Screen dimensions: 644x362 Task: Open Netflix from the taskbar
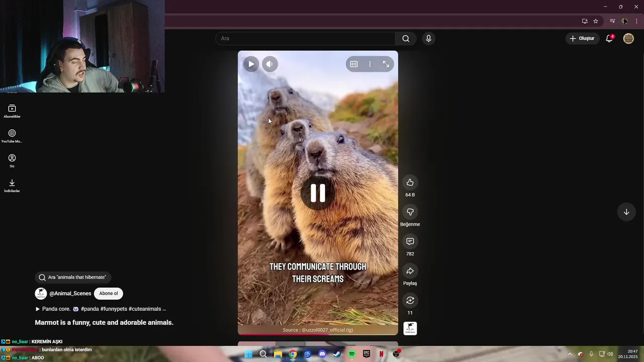point(381,354)
